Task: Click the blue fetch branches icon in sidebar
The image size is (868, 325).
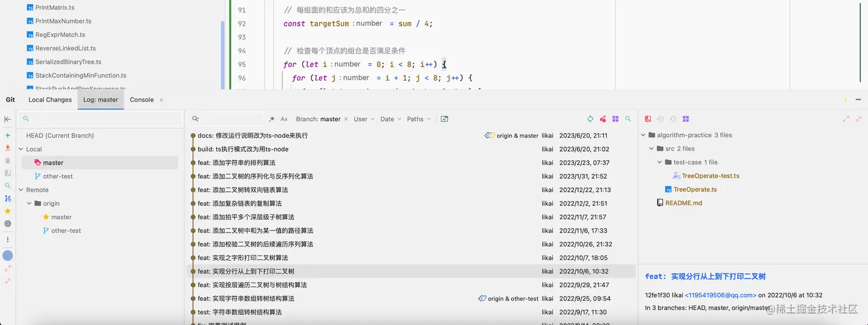Action: (x=7, y=199)
